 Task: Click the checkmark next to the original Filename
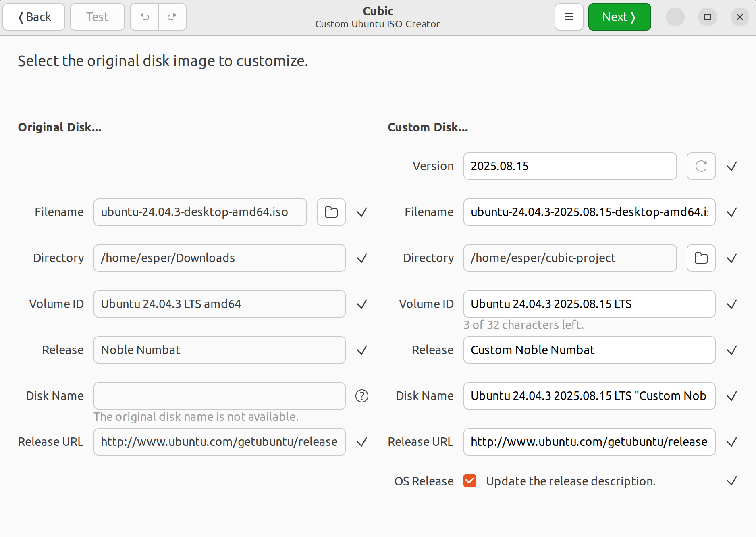coord(361,212)
